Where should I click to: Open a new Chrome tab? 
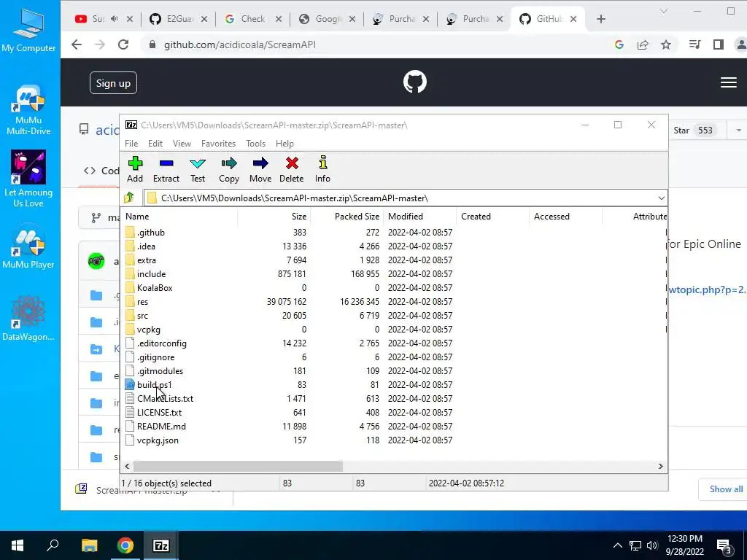pos(601,19)
